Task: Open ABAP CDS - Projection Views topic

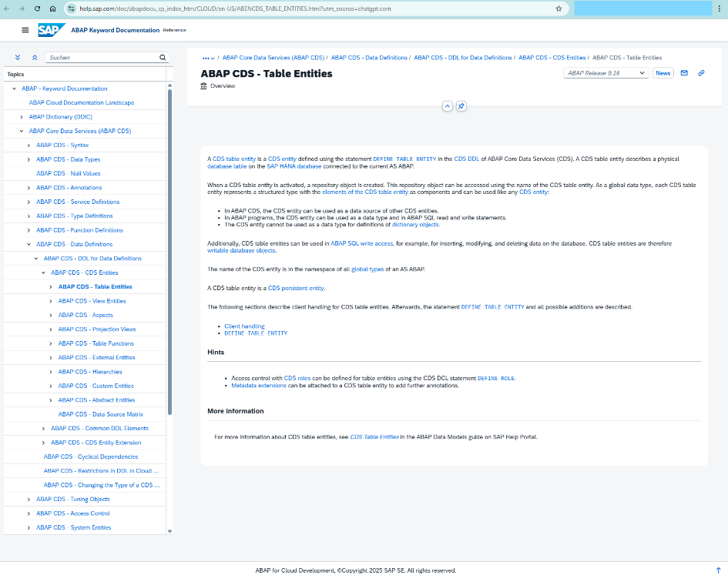Action: click(x=97, y=329)
